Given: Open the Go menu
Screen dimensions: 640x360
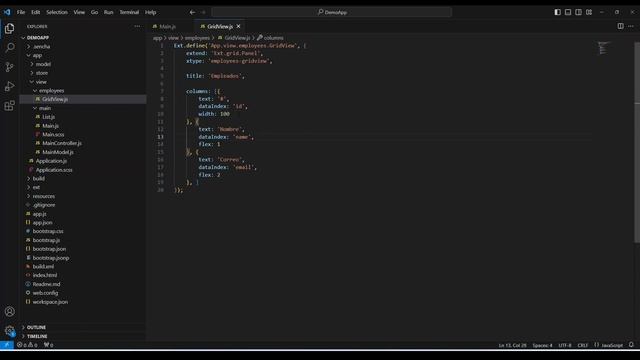Looking at the screenshot, I should point(94,12).
